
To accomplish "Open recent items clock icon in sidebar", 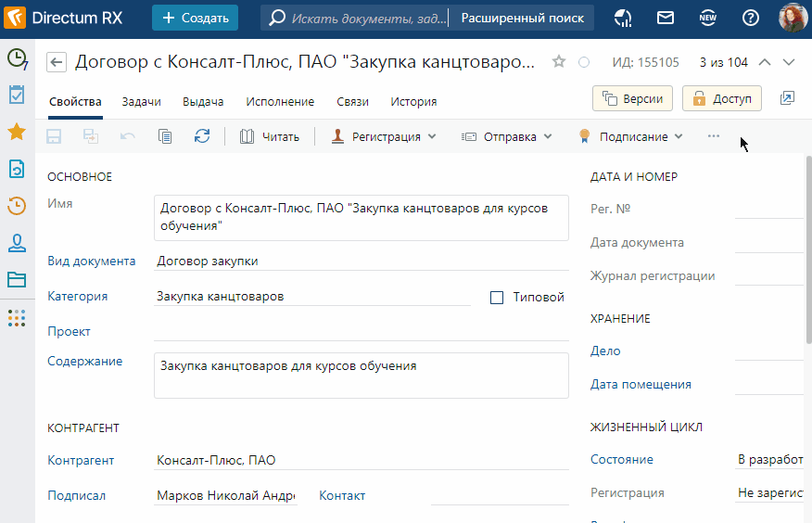I will pos(17,58).
